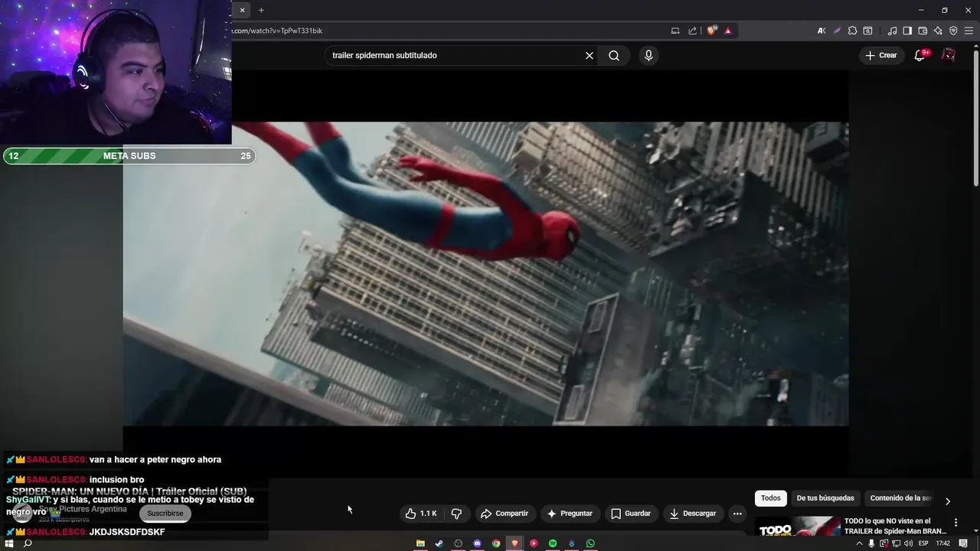This screenshot has width=980, height=551.
Task: Open Discord from the taskbar
Action: tap(477, 543)
